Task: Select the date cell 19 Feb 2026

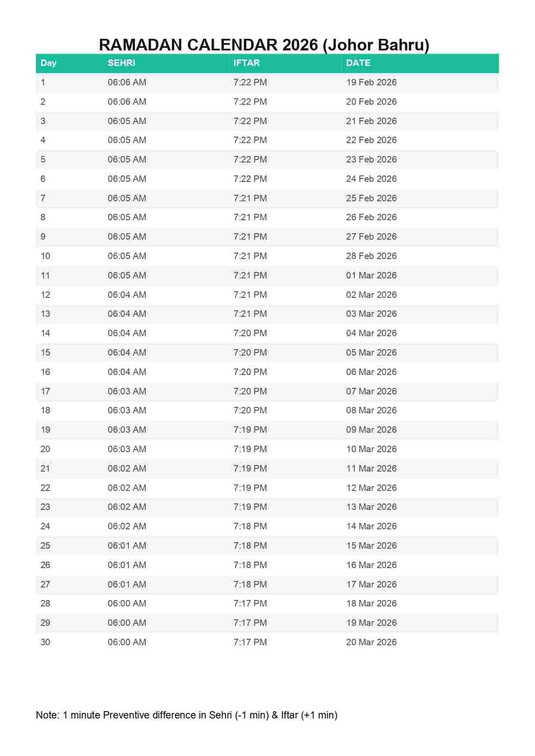Action: click(x=371, y=82)
